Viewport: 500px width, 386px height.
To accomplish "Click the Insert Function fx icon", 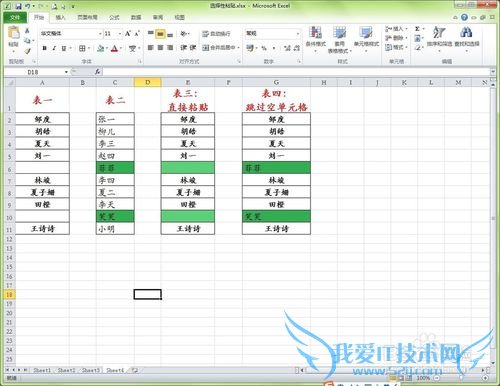I will point(97,72).
